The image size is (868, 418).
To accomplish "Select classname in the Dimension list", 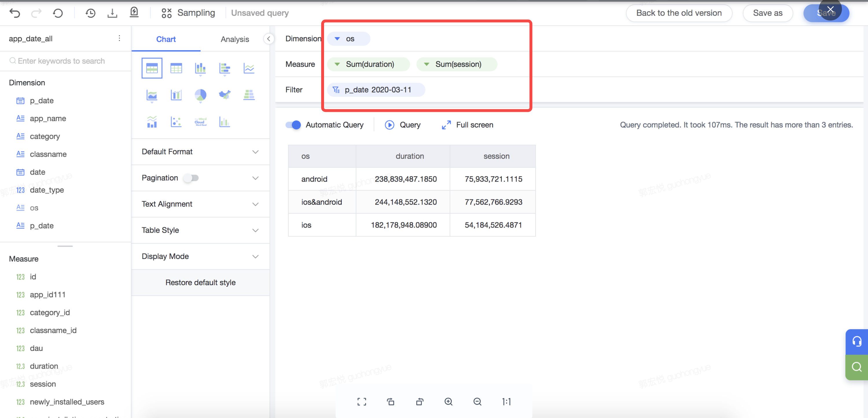I will [48, 154].
